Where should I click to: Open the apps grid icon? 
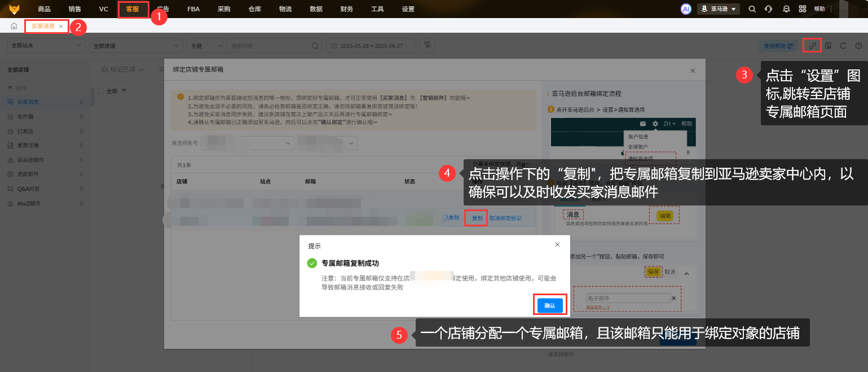click(803, 9)
